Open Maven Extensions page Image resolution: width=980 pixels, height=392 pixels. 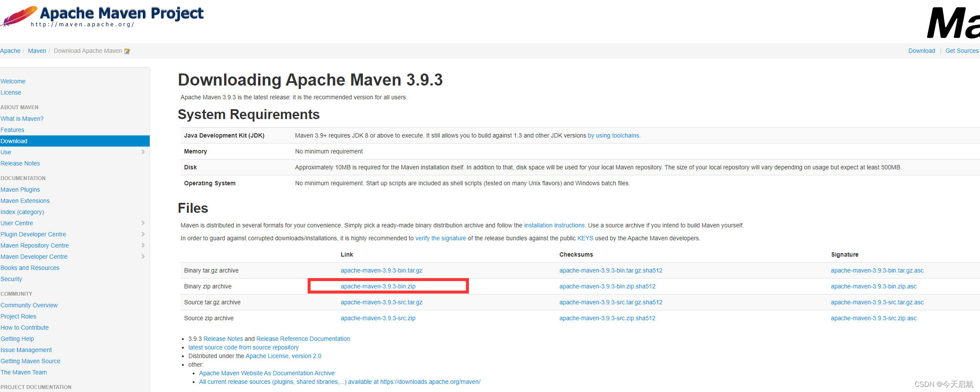click(x=25, y=201)
